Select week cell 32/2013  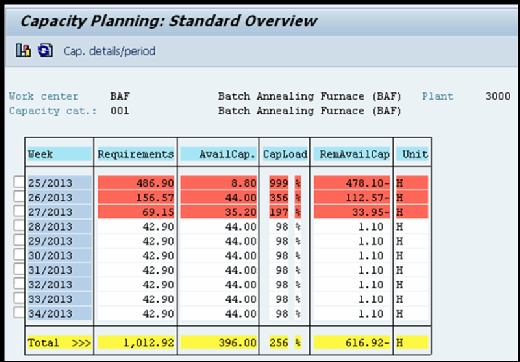(59, 284)
